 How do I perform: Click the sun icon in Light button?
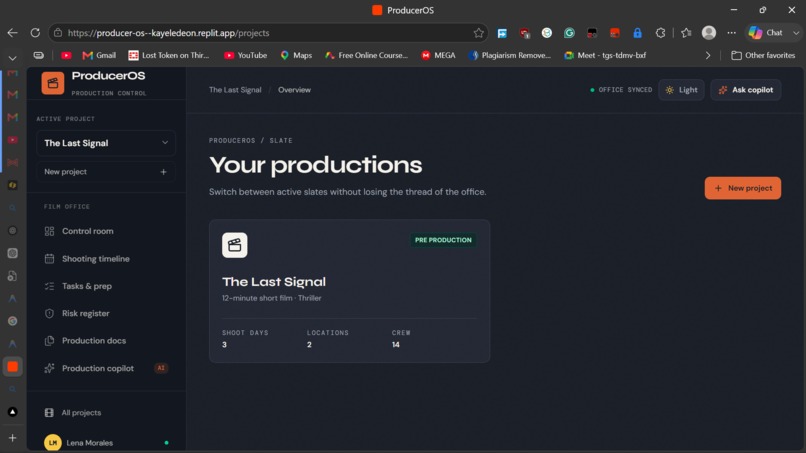pyautogui.click(x=669, y=90)
